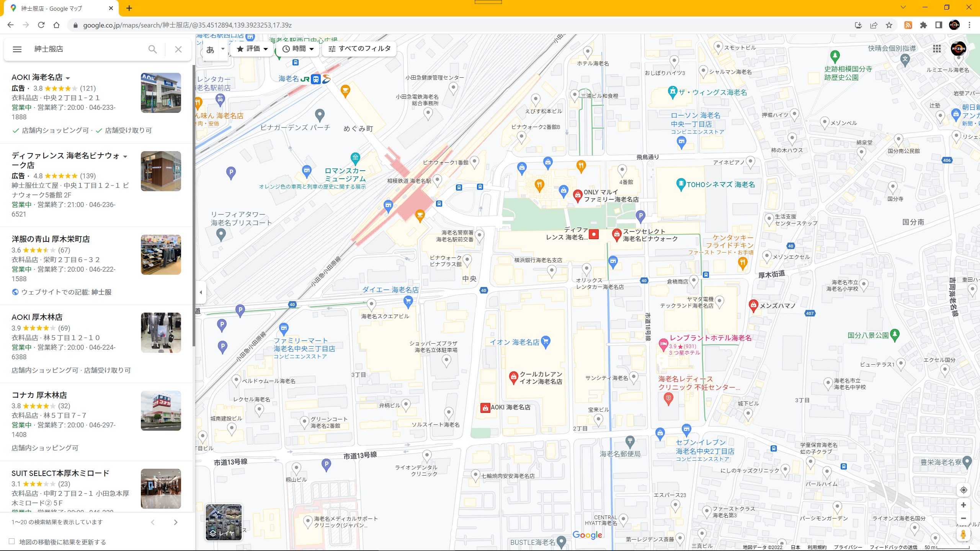Image resolution: width=980 pixels, height=551 pixels.
Task: Click the レンブラントホテル海老名 hotel pin
Action: 663,345
